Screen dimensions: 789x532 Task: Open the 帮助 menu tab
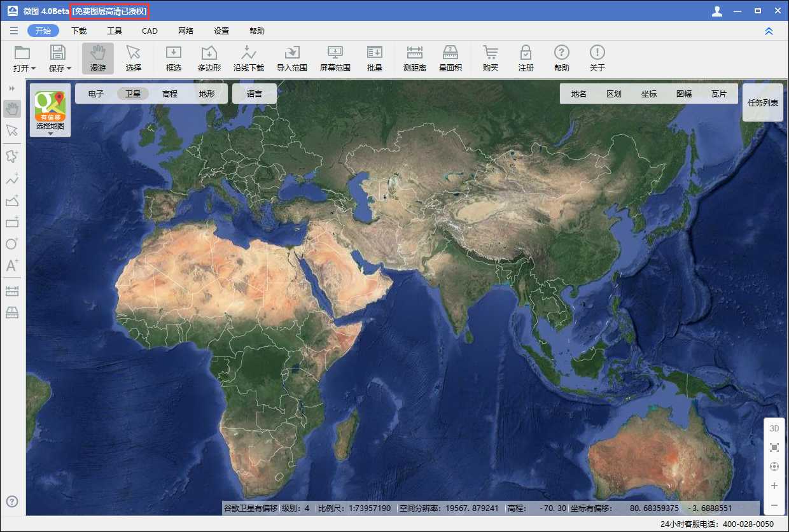click(x=257, y=31)
